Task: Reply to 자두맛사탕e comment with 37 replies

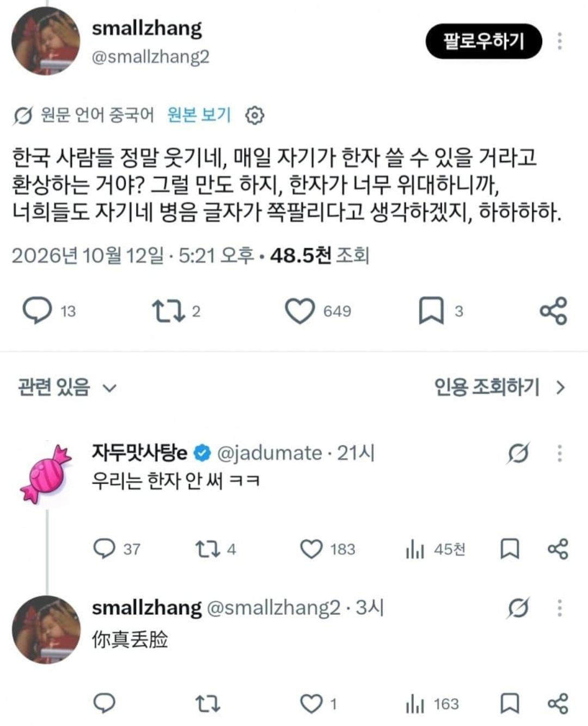Action: 104,549
